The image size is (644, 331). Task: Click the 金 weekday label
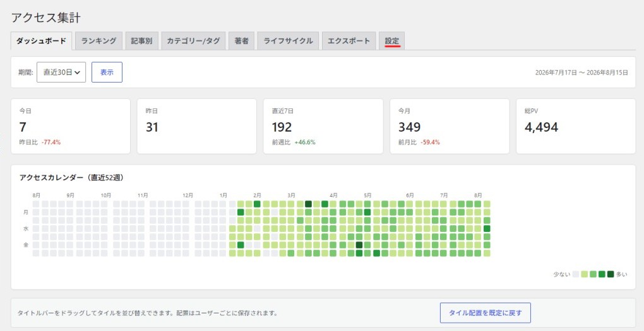pos(26,245)
